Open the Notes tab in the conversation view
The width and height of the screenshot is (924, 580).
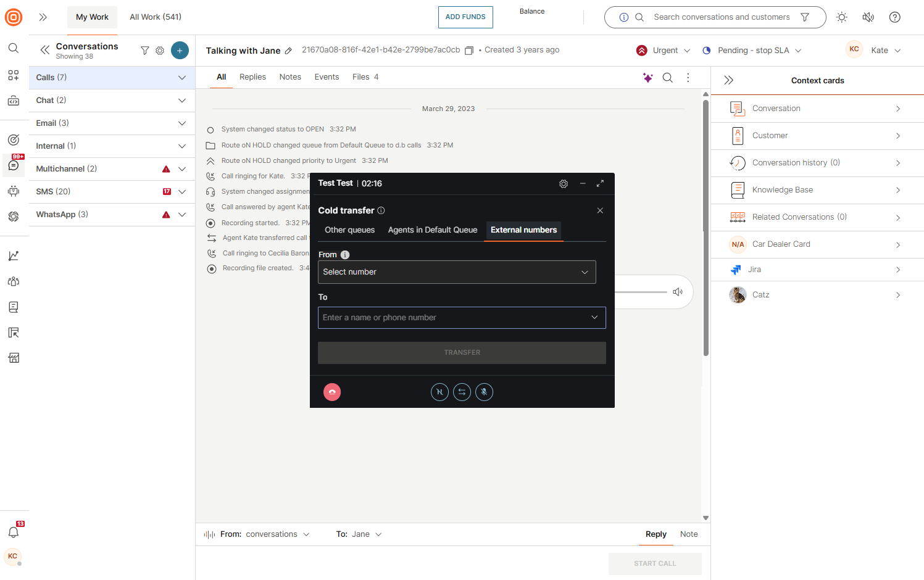tap(290, 77)
